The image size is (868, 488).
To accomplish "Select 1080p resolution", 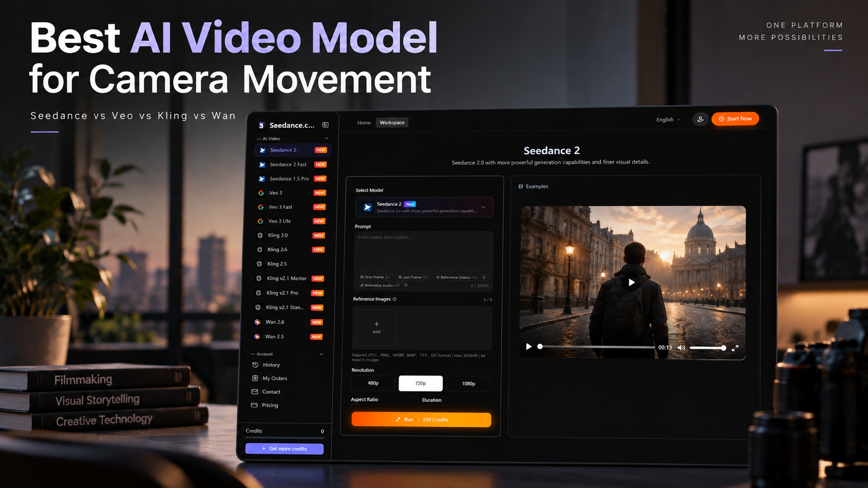I will [x=468, y=384].
